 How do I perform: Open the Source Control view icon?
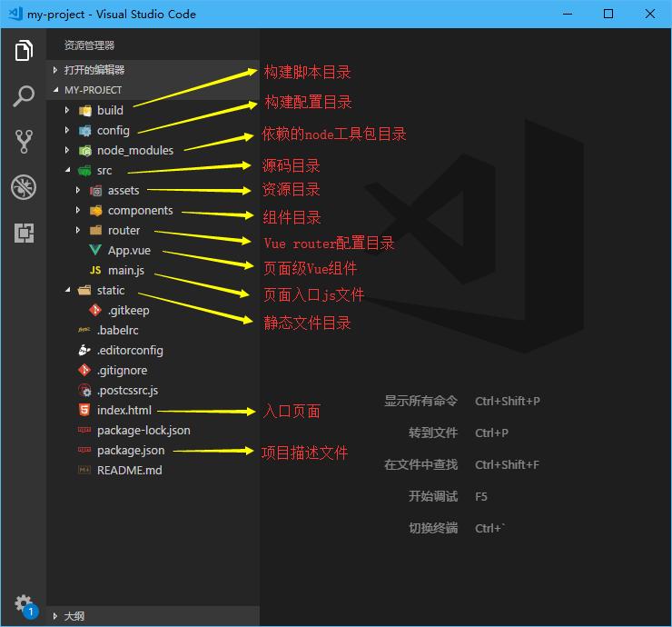(24, 142)
